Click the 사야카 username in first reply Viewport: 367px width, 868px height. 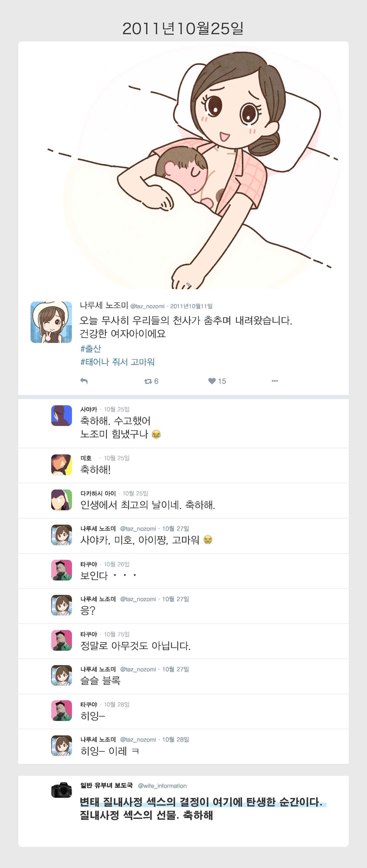tap(88, 409)
